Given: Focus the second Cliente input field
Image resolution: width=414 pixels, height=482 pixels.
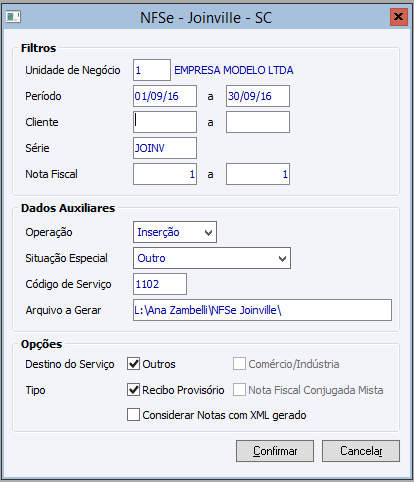Looking at the screenshot, I should [x=258, y=122].
